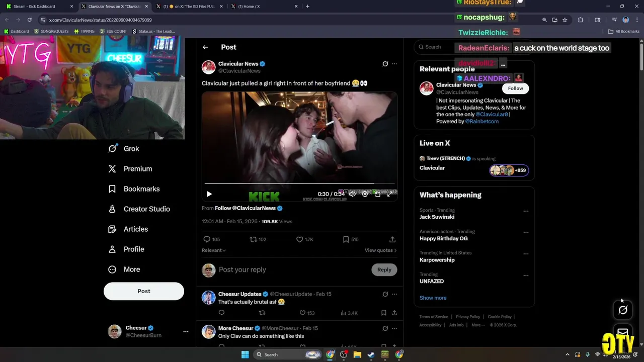Open @Rainbetcom link in bio

[x=482, y=122]
